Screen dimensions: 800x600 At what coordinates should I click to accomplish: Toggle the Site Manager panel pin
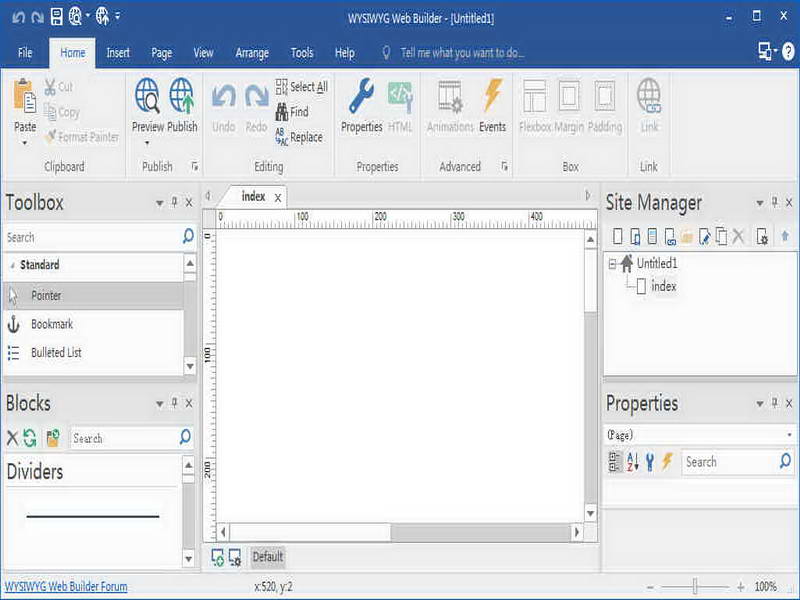point(774,203)
